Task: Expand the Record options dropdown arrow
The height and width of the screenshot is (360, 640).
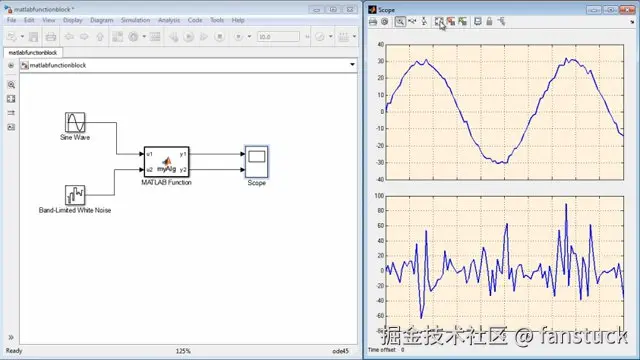Action: [x=249, y=37]
